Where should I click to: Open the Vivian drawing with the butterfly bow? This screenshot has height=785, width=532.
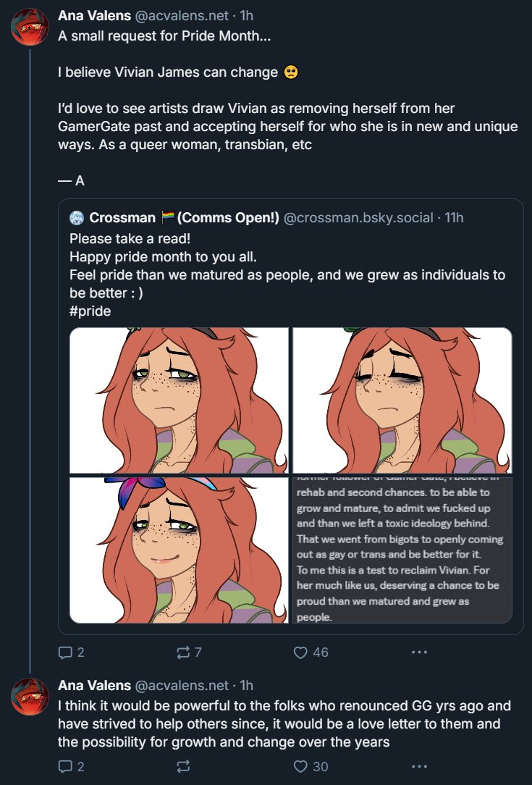[179, 550]
